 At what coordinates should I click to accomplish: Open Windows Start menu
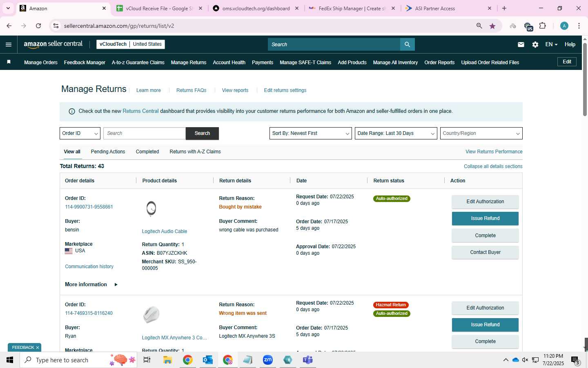click(x=10, y=360)
